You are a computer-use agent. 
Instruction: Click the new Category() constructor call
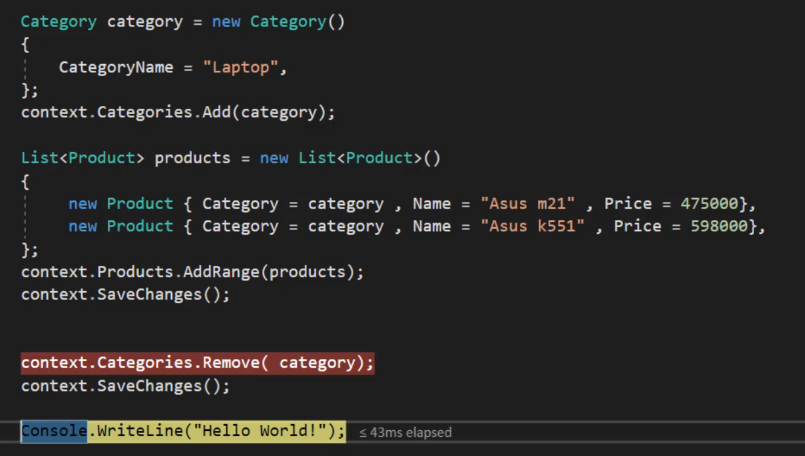(x=279, y=22)
